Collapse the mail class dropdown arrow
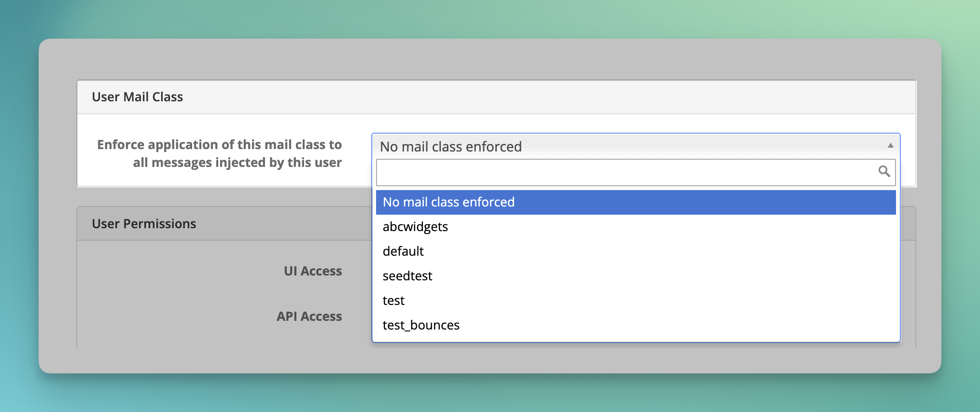 [x=890, y=145]
